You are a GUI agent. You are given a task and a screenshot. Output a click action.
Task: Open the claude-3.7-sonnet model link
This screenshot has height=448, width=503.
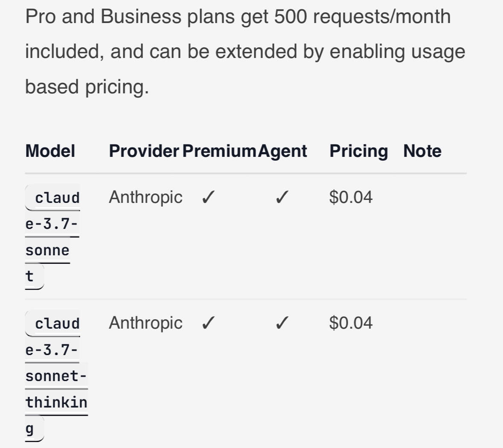coord(52,237)
